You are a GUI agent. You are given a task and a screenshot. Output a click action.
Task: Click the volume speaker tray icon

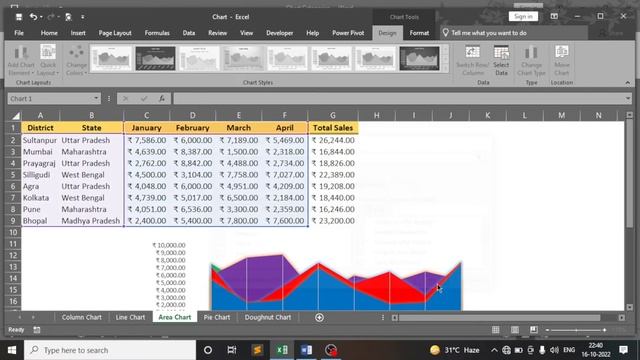click(x=554, y=350)
